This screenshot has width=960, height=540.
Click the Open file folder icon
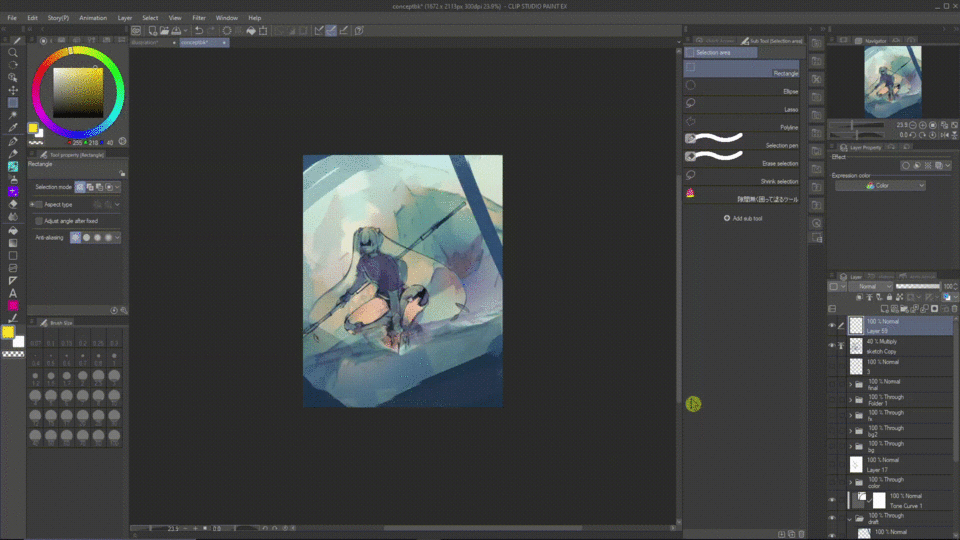point(164,31)
